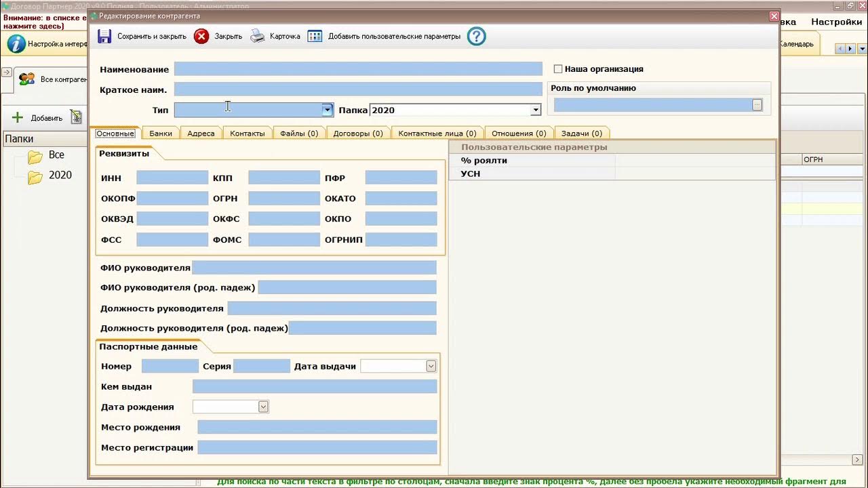The width and height of the screenshot is (868, 488).
Task: Click into the Наименование field
Action: pos(358,69)
